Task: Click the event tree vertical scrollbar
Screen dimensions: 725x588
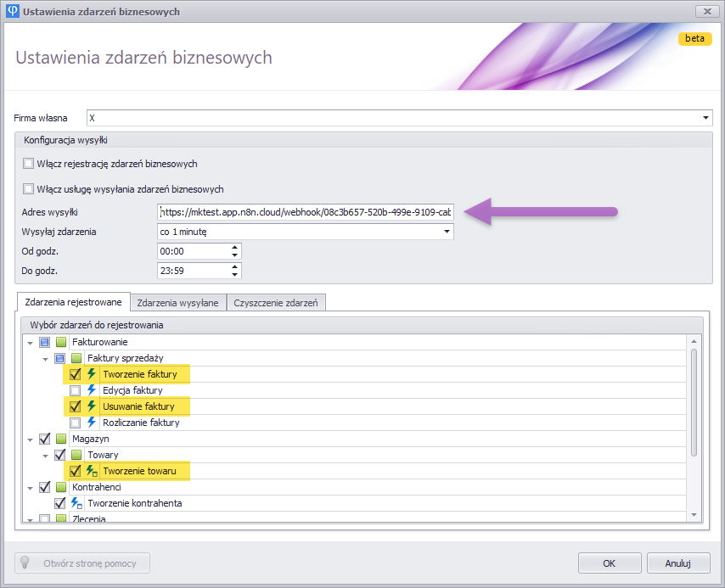Action: [x=694, y=399]
